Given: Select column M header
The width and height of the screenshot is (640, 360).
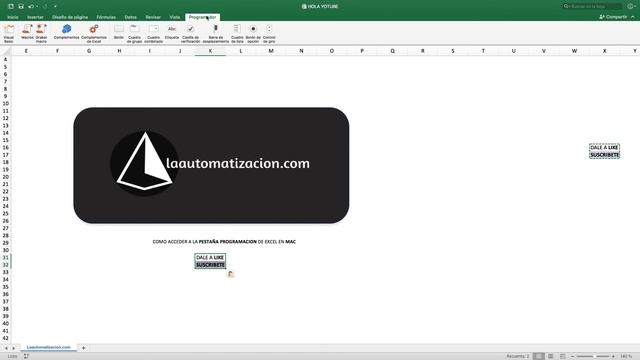Looking at the screenshot, I should (271, 51).
